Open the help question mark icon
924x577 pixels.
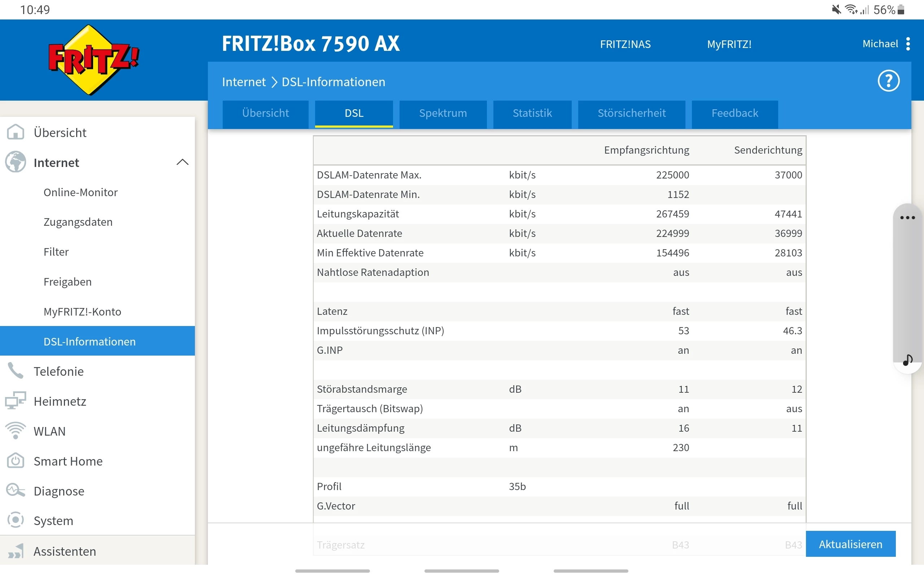click(x=889, y=81)
